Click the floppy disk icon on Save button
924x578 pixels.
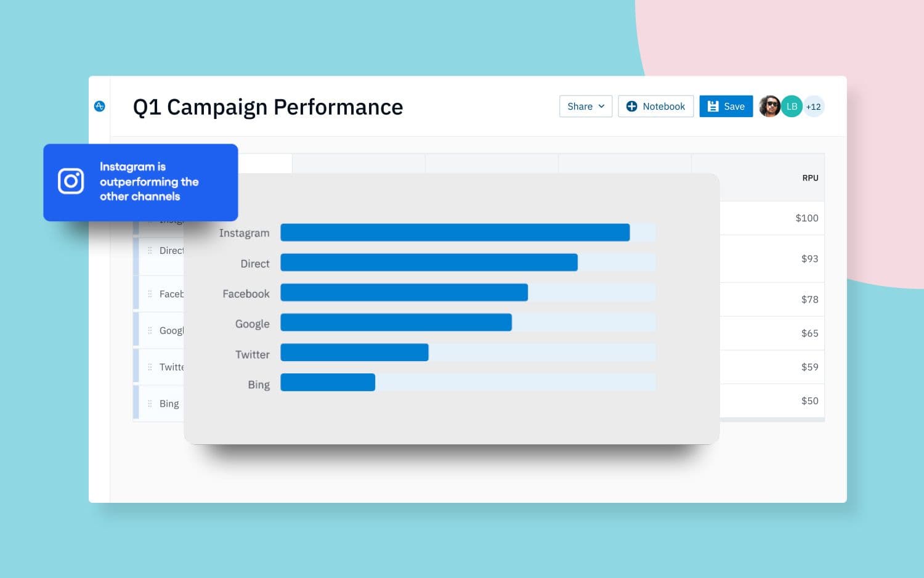coord(713,106)
